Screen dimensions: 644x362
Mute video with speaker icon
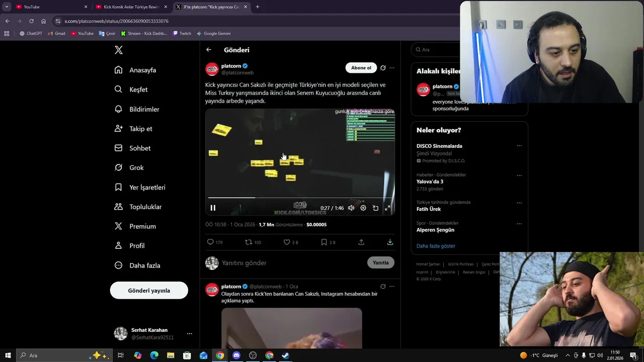pos(351,208)
